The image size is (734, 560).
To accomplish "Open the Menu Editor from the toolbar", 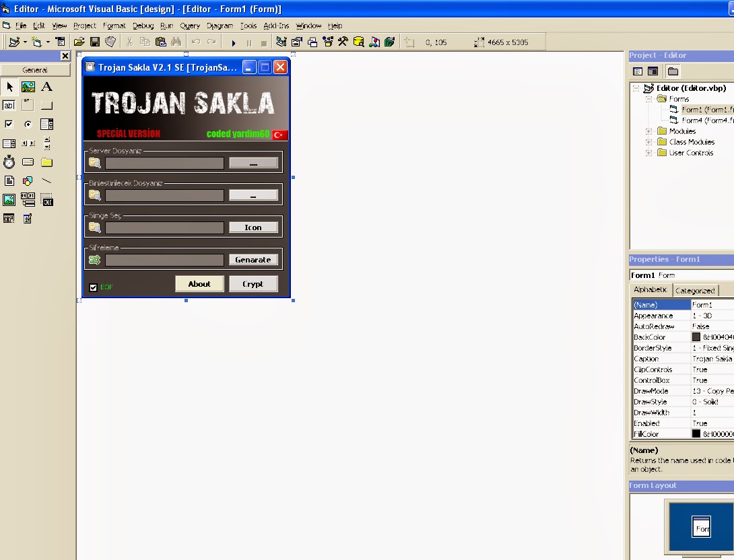I will [61, 42].
